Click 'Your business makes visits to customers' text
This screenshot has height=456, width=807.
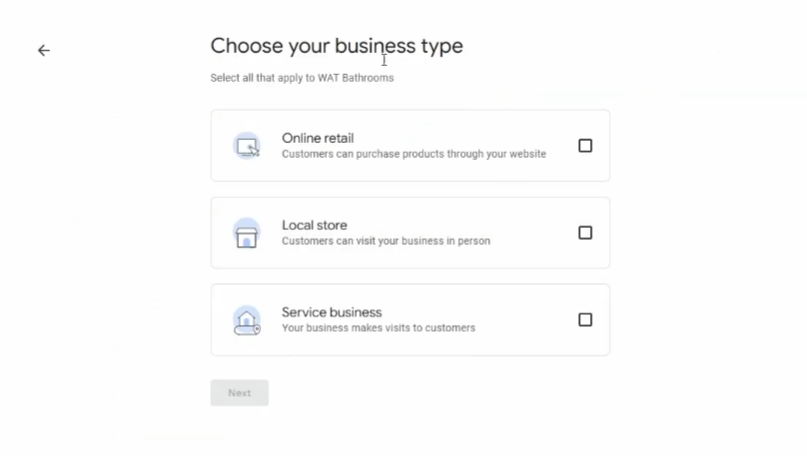(x=378, y=328)
